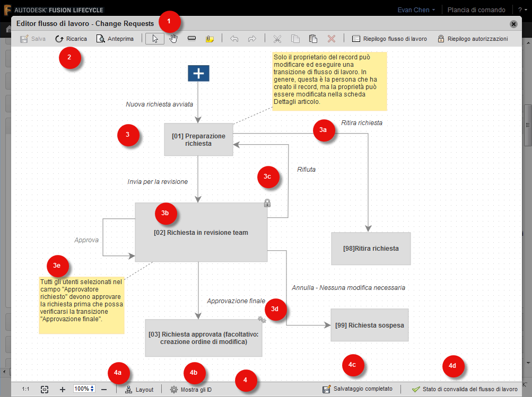Undo the last workflow change

click(234, 38)
